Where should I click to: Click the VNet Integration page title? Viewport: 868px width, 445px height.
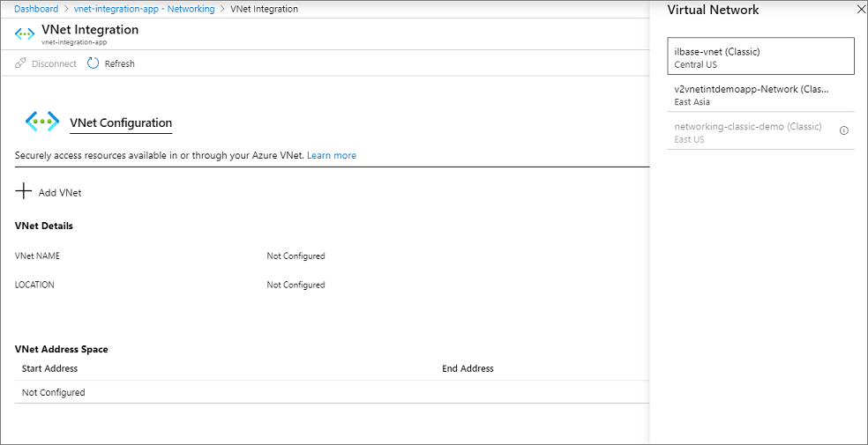[90, 29]
